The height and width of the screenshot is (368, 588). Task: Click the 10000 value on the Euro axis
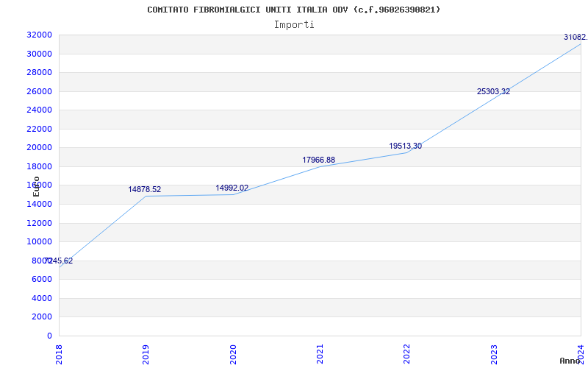(39, 242)
